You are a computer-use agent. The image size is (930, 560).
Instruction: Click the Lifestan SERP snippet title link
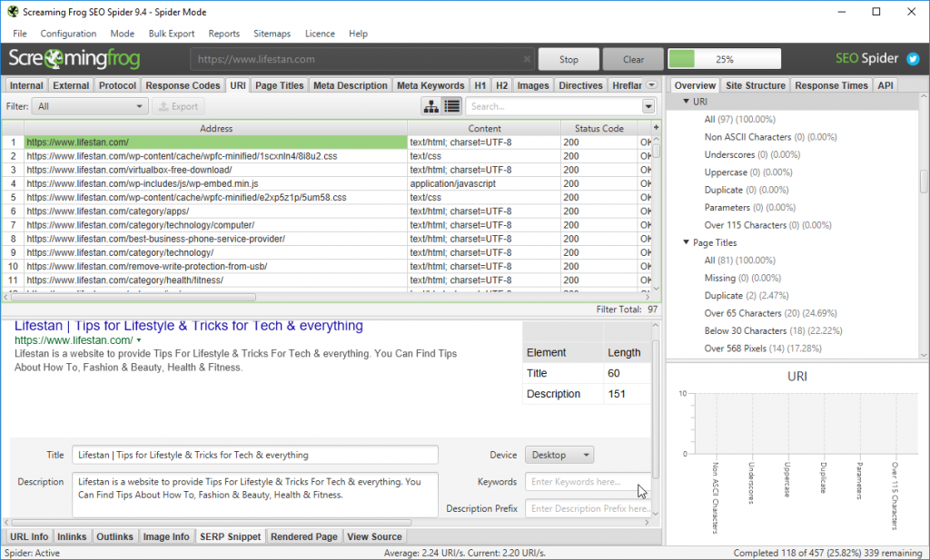[189, 326]
